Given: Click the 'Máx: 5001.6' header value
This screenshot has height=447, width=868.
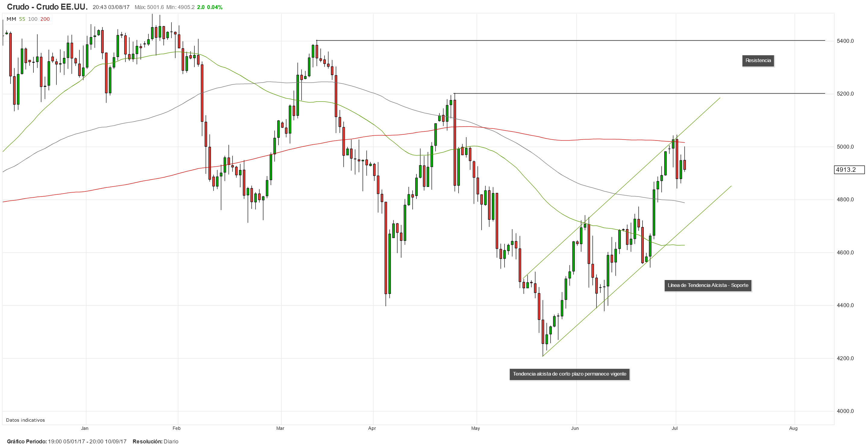Looking at the screenshot, I should tap(149, 8).
